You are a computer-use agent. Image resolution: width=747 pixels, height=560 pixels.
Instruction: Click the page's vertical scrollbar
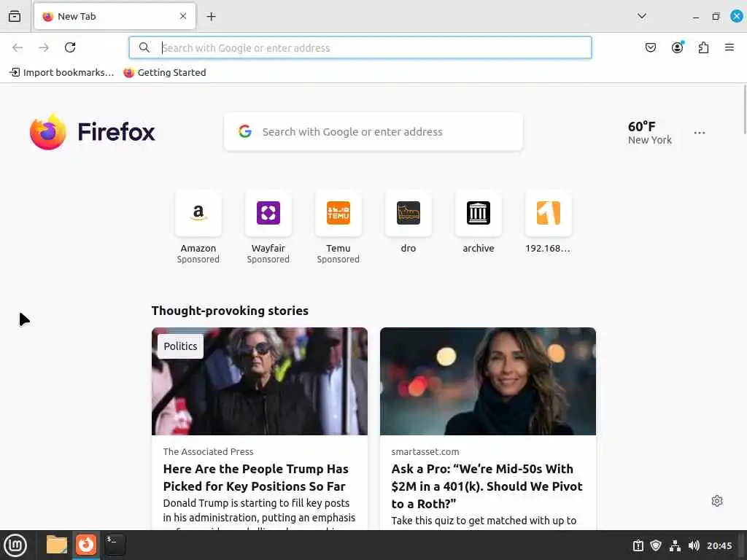coord(744,110)
